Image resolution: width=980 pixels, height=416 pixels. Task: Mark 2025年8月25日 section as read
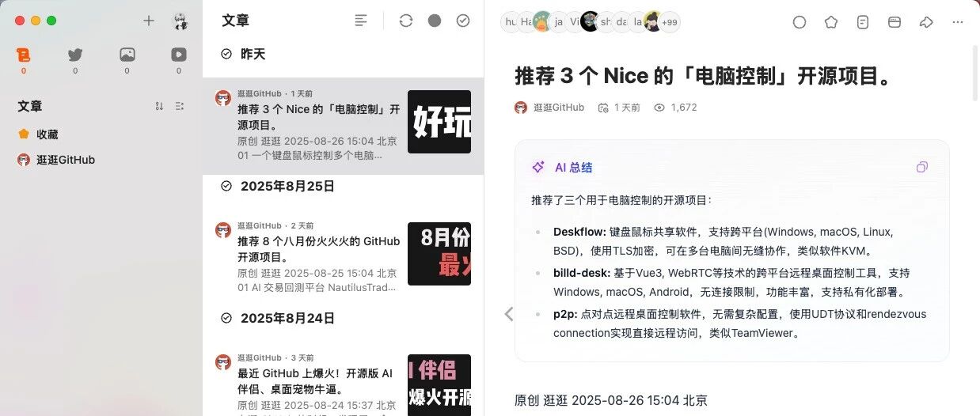coord(226,186)
